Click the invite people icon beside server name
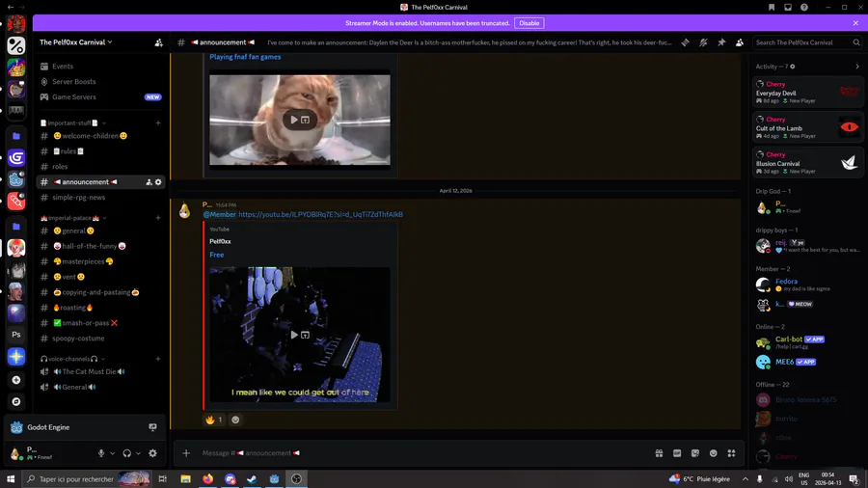The height and width of the screenshot is (488, 868). click(x=159, y=42)
